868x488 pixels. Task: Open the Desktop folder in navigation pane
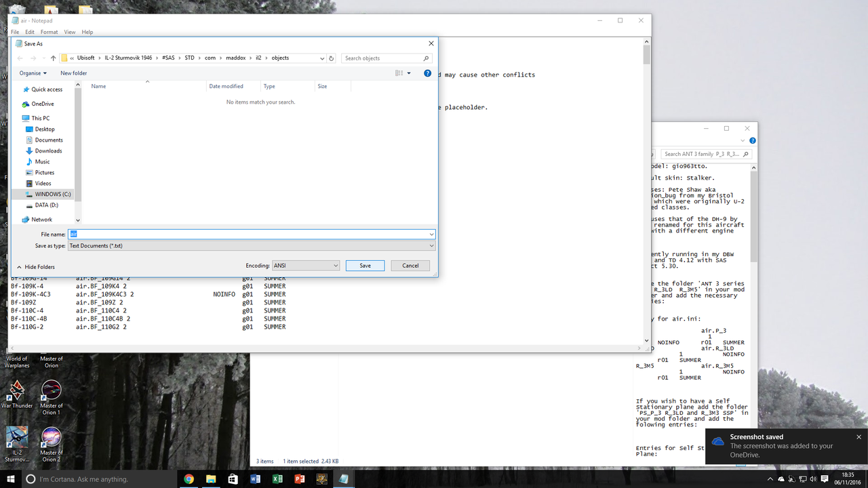point(45,129)
